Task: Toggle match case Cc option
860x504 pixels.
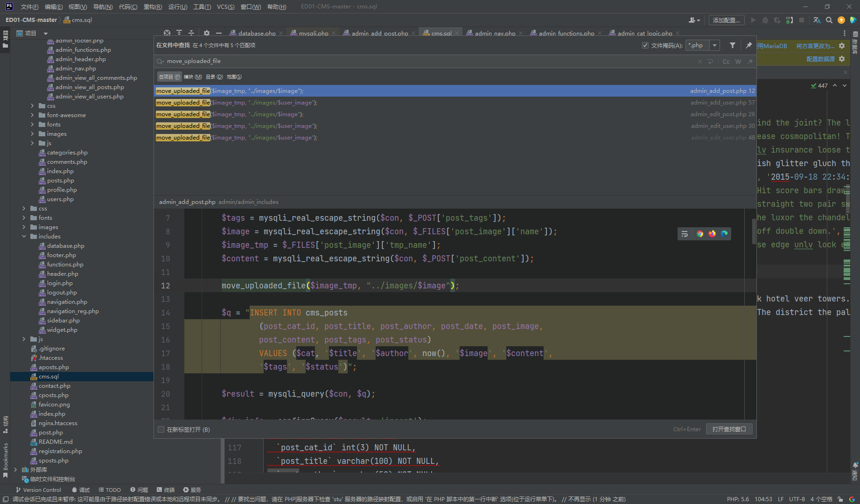Action: (726, 62)
